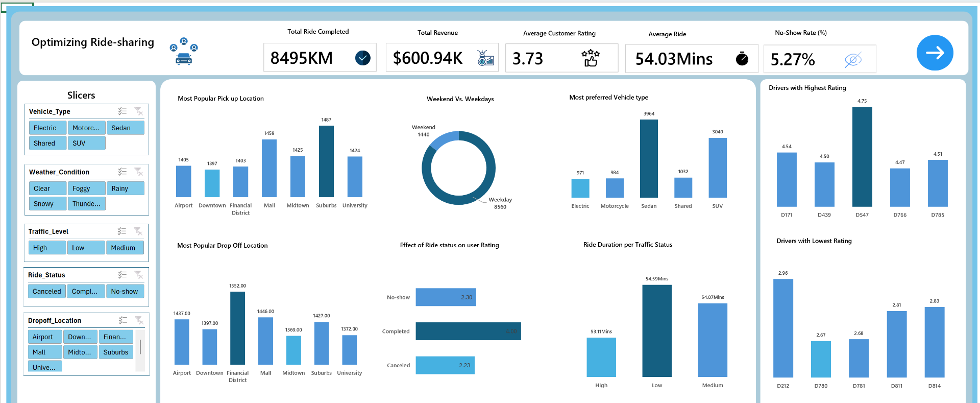Filter rides by No-show status
Viewport: 980px width, 403px height.
click(125, 291)
